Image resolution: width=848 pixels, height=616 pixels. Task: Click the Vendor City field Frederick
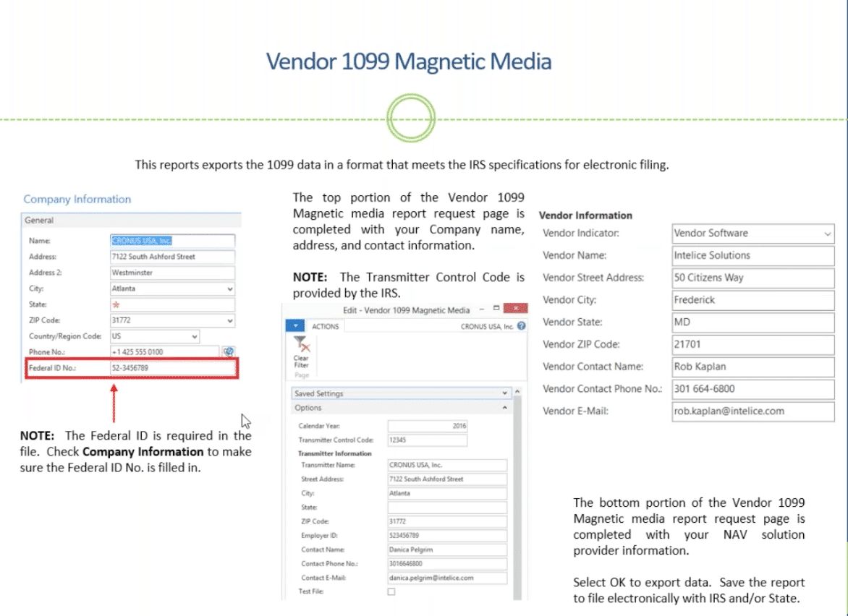(x=752, y=300)
